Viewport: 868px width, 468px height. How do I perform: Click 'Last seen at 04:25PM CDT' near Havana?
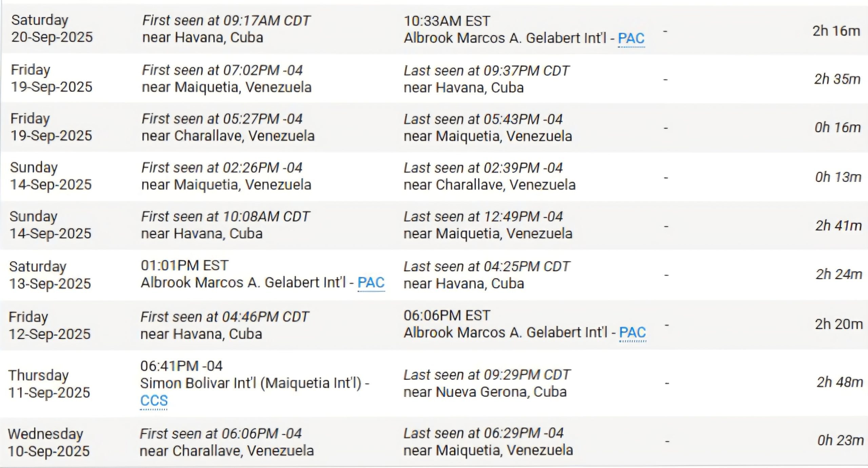[x=487, y=267]
